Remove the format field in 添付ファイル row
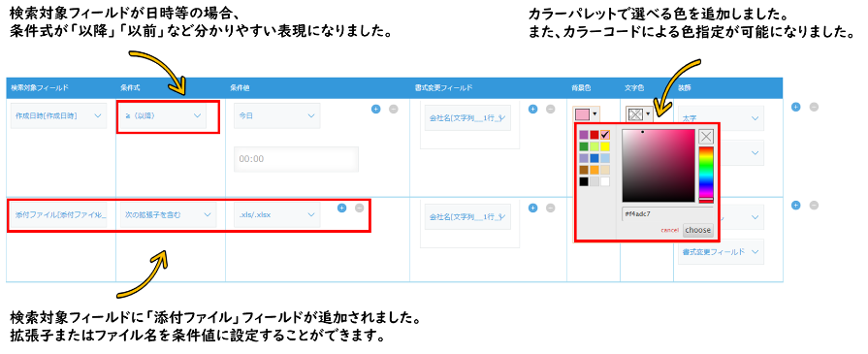Viewport: 868px width, 354px height. 550,208
